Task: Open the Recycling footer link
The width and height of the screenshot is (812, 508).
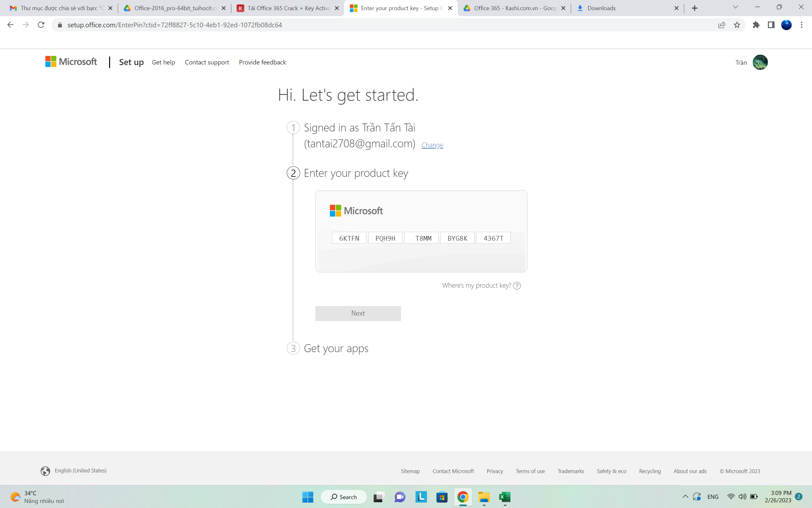Action: tap(650, 471)
